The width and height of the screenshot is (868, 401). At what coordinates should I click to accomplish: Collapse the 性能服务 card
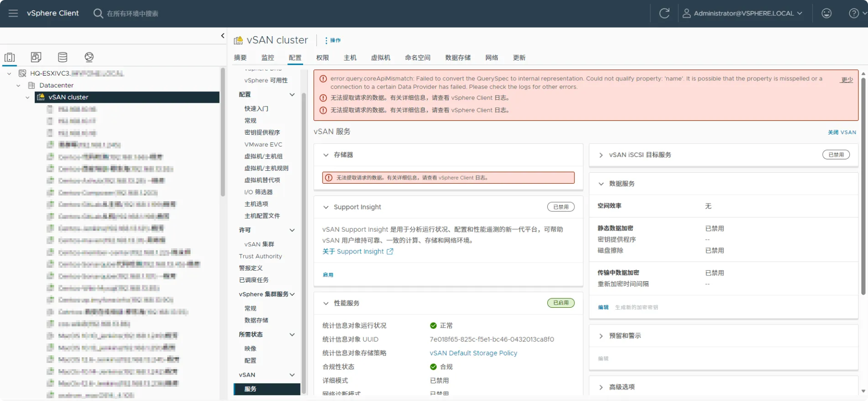click(326, 303)
